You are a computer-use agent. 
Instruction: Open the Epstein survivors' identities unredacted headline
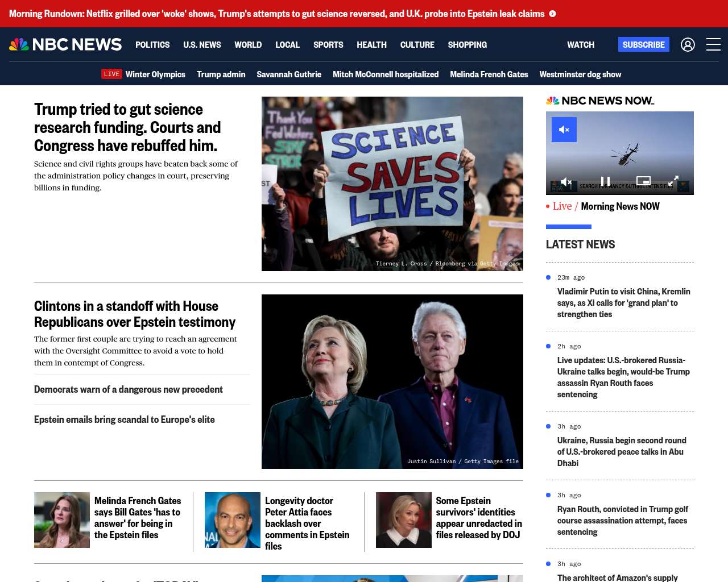[x=479, y=518]
